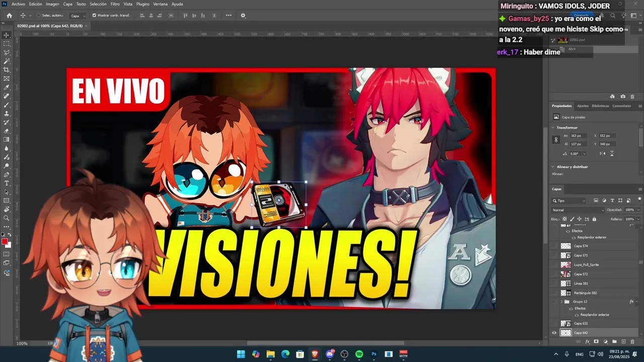644x362 pixels.
Task: Select the Gradient tool
Action: click(x=7, y=140)
